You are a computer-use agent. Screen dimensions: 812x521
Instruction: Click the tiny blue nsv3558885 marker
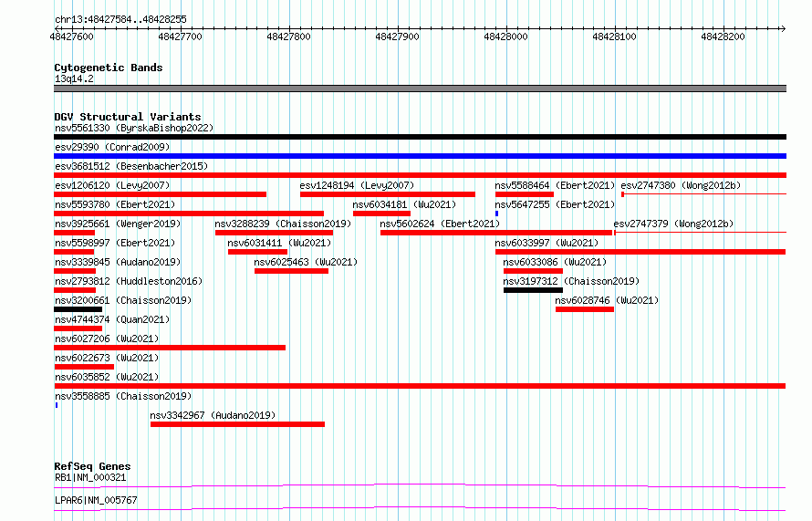[57, 405]
